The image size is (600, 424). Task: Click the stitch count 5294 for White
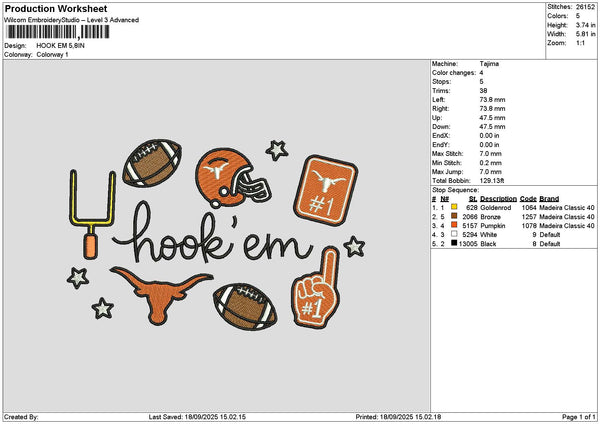470,235
